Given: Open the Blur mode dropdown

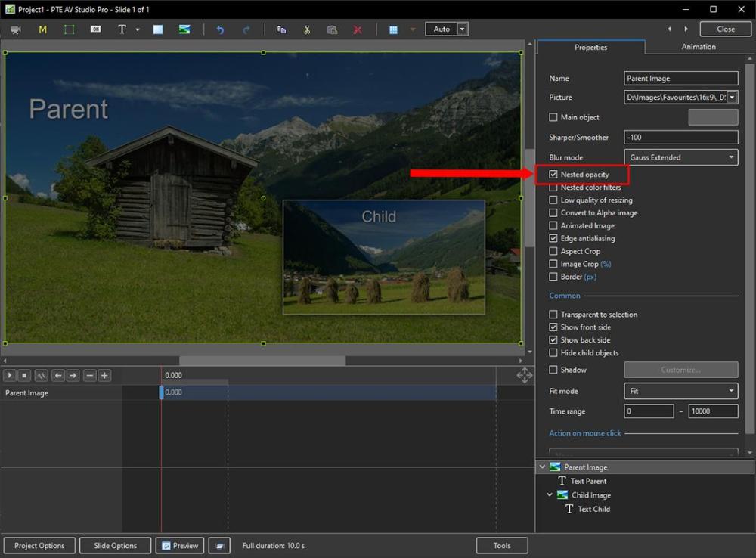Looking at the screenshot, I should pos(681,157).
